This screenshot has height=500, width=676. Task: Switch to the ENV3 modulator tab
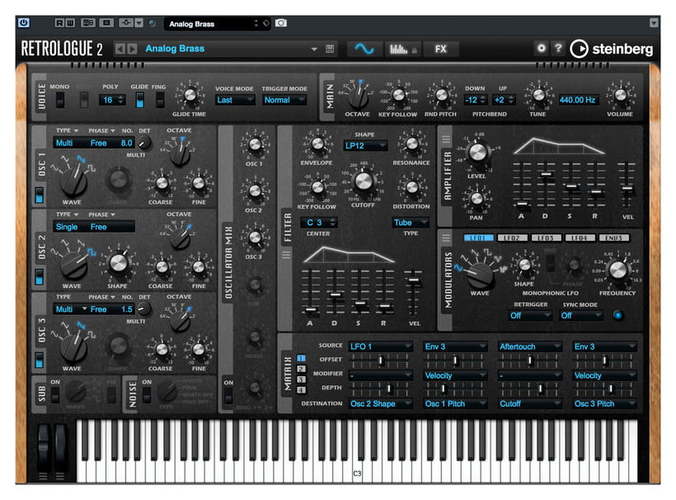614,238
